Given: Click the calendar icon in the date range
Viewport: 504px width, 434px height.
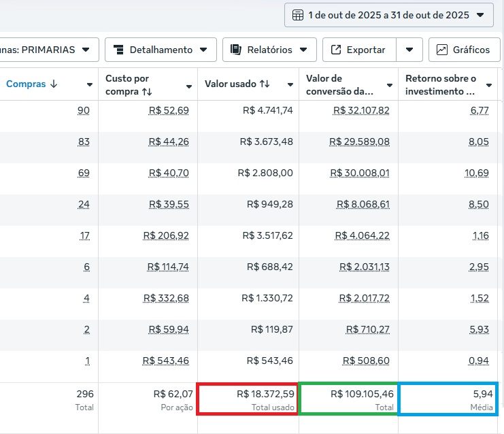Looking at the screenshot, I should 298,15.
